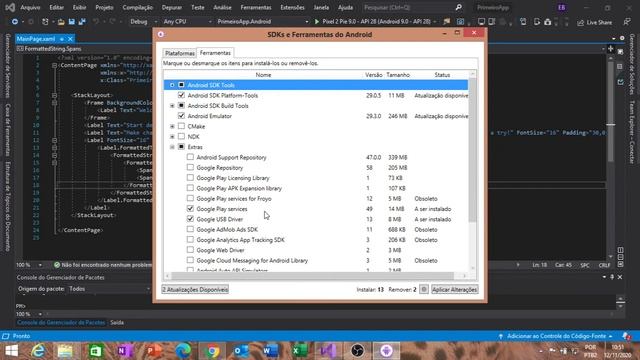
Task: Click the Visual Studio logo icon
Action: click(10, 7)
